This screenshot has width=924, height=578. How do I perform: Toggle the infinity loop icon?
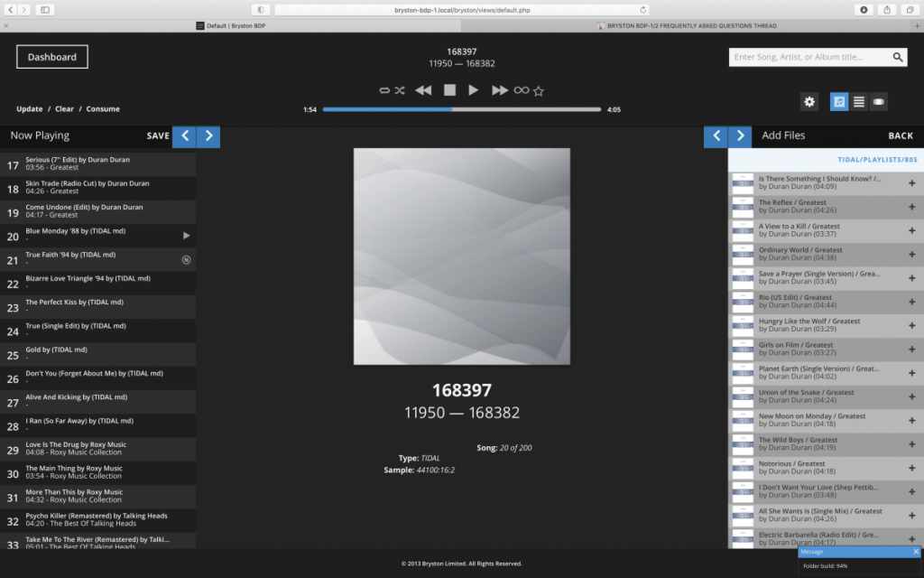[522, 90]
